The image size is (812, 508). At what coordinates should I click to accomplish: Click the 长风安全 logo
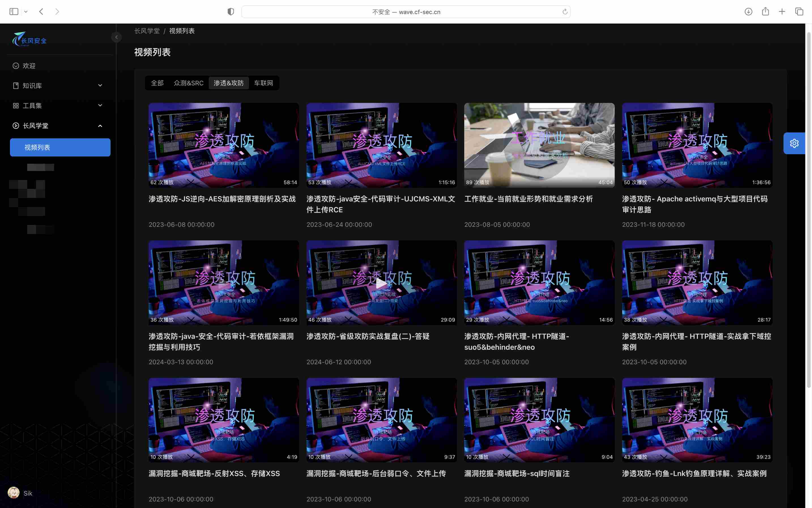pos(29,39)
